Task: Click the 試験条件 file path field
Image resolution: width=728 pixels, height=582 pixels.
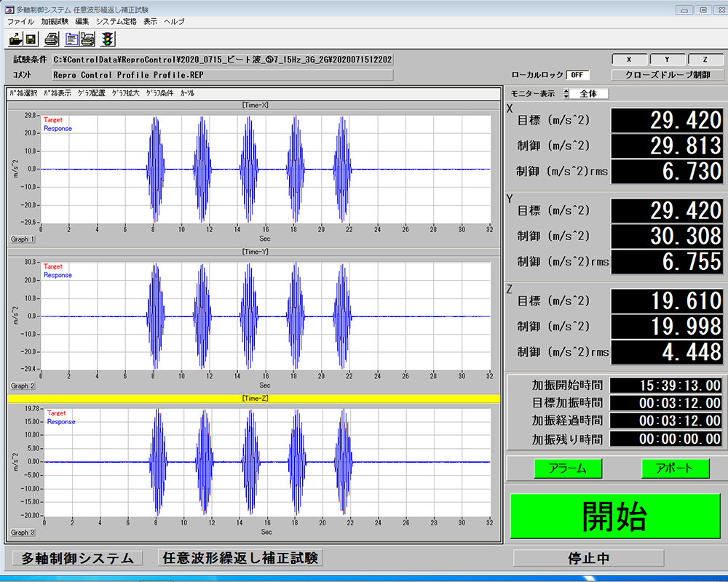Action: (x=223, y=60)
